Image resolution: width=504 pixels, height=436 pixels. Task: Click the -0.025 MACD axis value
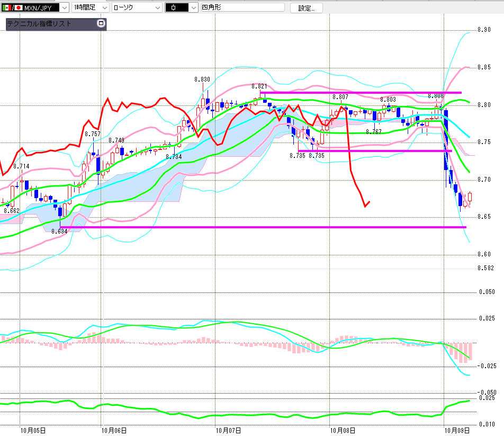(487, 366)
